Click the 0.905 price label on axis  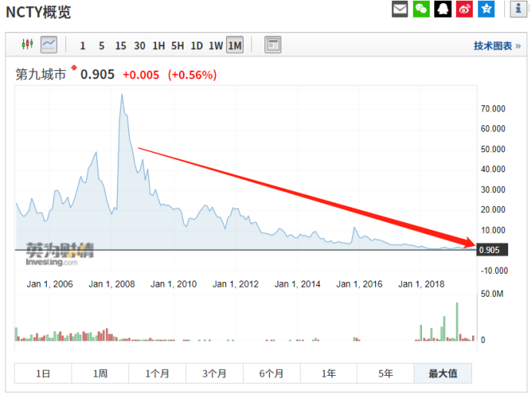(x=492, y=250)
